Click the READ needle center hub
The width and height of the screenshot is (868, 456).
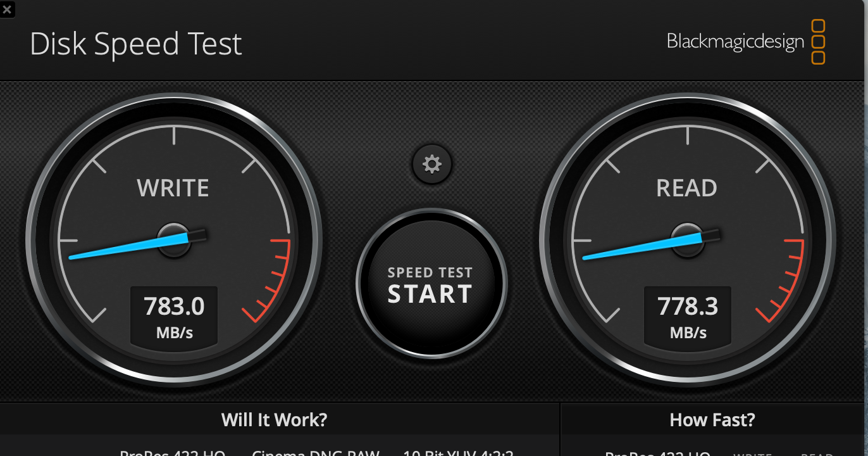[688, 240]
